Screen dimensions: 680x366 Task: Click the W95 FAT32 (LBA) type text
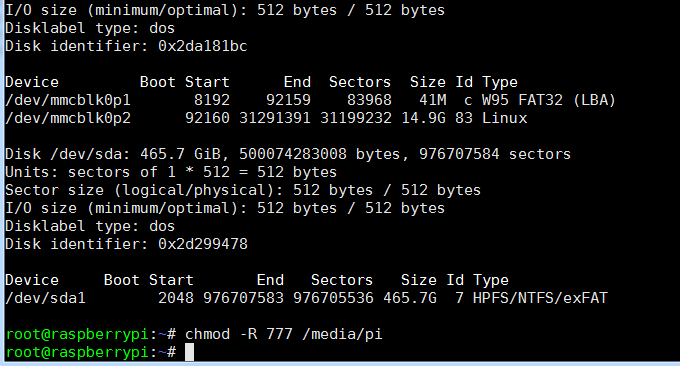click(549, 100)
